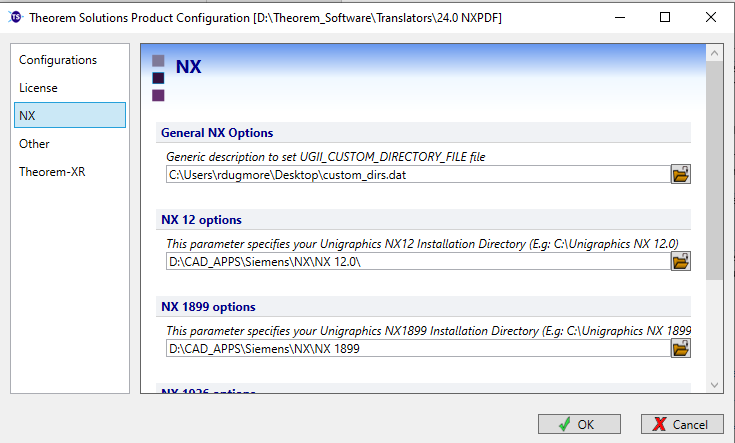Confirm settings with the OK button

pyautogui.click(x=579, y=424)
